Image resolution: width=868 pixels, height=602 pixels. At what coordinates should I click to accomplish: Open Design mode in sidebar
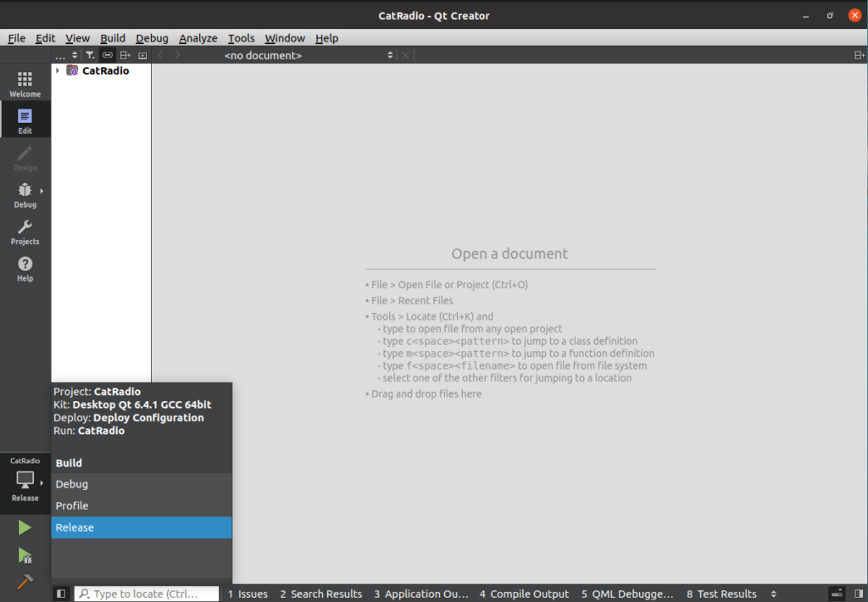(25, 158)
